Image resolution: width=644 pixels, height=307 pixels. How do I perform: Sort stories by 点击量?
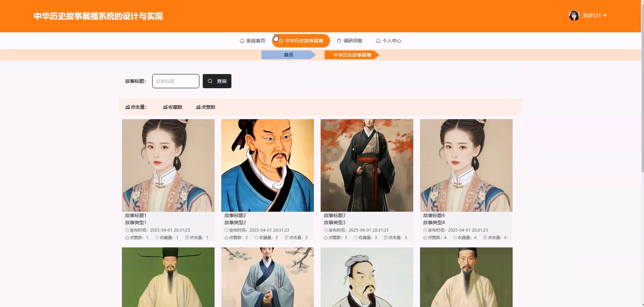(x=136, y=107)
